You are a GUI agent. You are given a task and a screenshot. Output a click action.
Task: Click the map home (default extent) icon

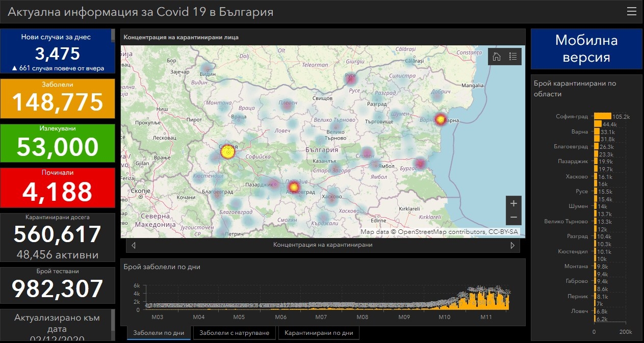click(496, 57)
